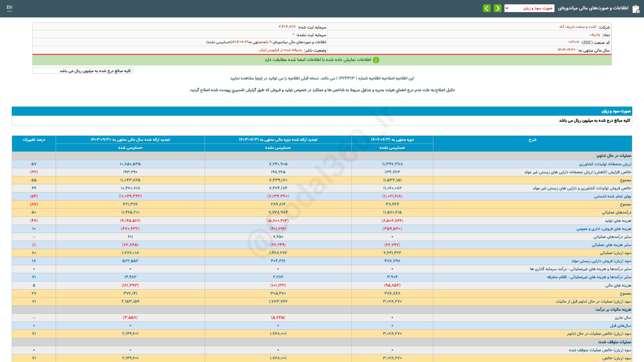
Task: Click the green right arrow navigation button
Action: pos(497,8)
